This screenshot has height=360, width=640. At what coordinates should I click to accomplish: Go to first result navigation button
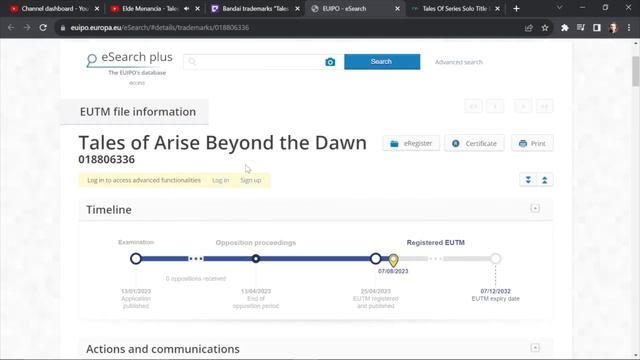(473, 107)
